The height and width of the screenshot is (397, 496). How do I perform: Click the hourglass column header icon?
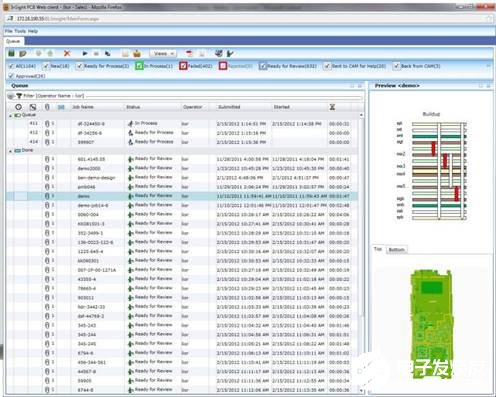pos(332,107)
